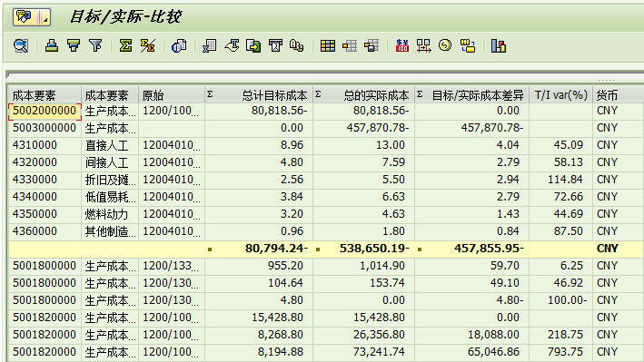Image resolution: width=644 pixels, height=362 pixels.
Task: Click the 间接人工 description cell
Action: point(110,162)
